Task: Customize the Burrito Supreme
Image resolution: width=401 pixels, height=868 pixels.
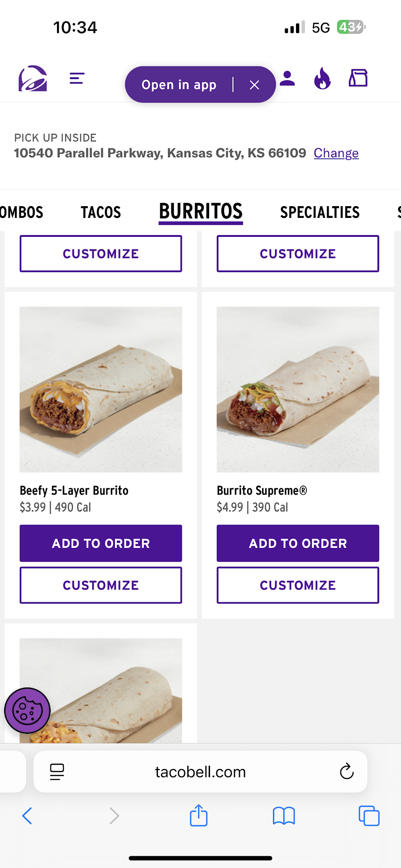Action: tap(298, 585)
